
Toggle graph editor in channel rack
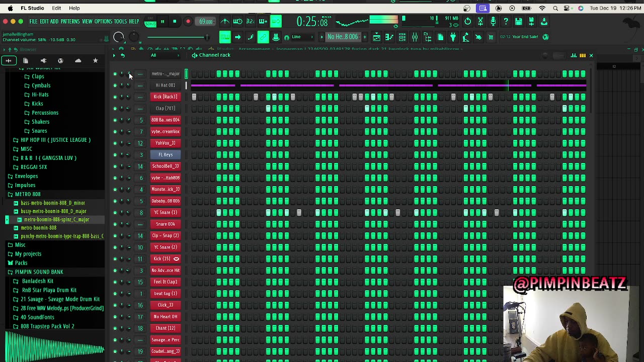[574, 55]
